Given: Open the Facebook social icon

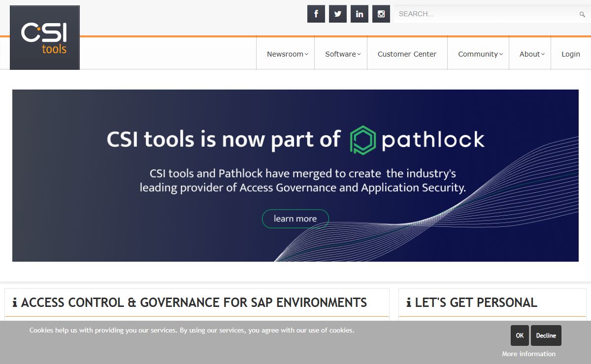Looking at the screenshot, I should point(316,14).
